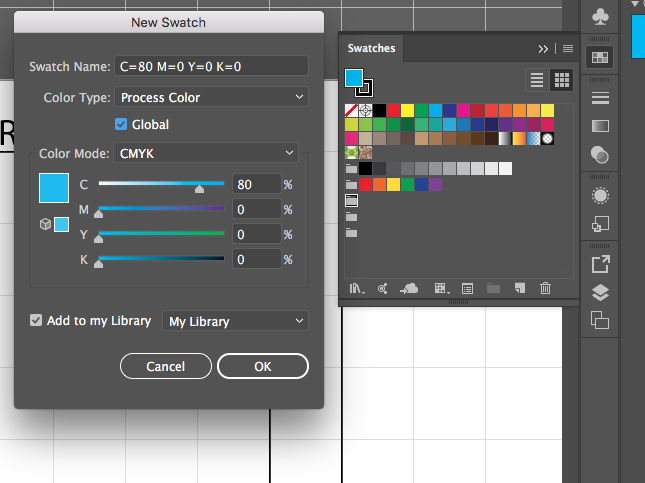
Task: Open the Color Type dropdown
Action: (211, 97)
